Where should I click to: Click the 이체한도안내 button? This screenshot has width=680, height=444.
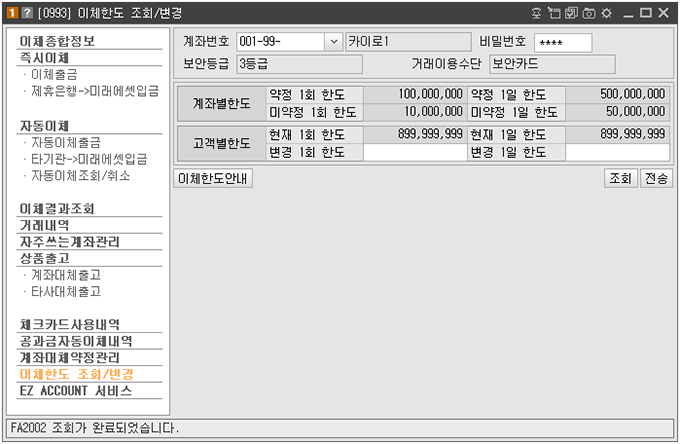213,179
